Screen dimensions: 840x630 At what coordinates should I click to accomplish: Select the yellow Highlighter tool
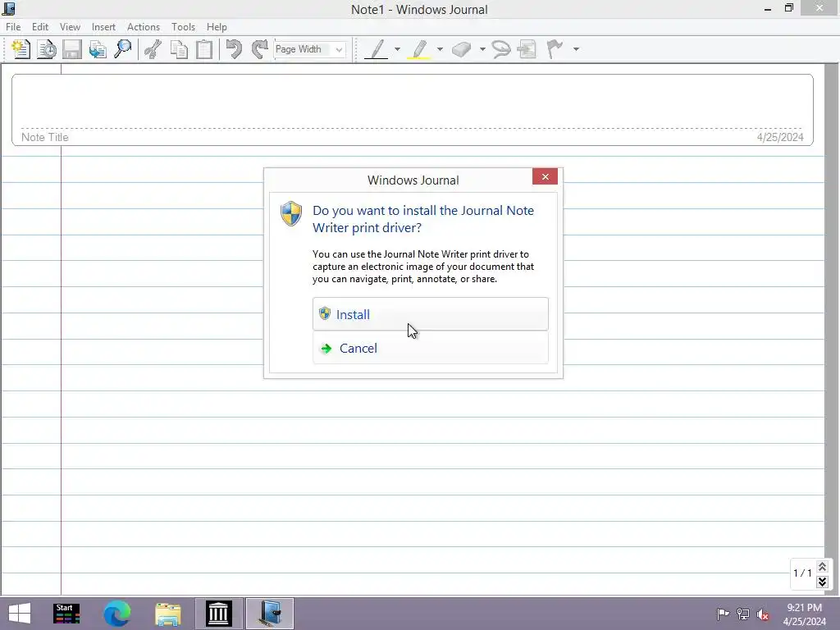point(419,49)
